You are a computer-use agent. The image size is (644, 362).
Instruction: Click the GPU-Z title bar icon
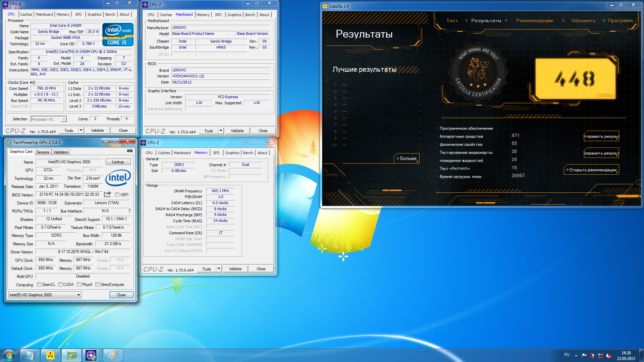(x=9, y=142)
